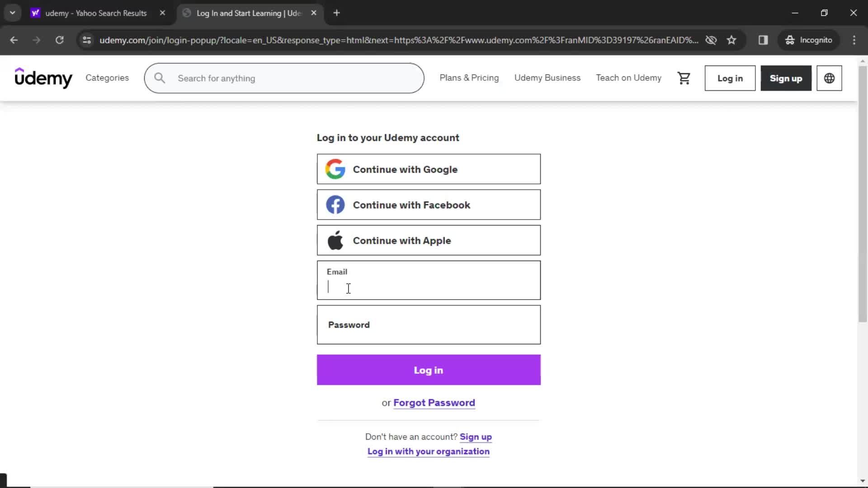The height and width of the screenshot is (488, 868).
Task: Click Teach on Udemy menu item
Action: pyautogui.click(x=628, y=78)
